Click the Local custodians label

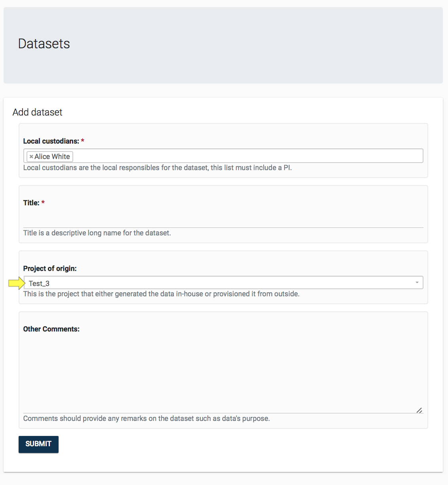(51, 141)
